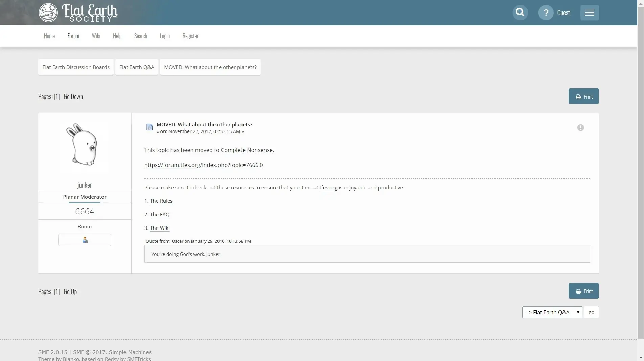
Task: Click Flat Earth Discussion Boards breadcrumb
Action: click(x=76, y=67)
